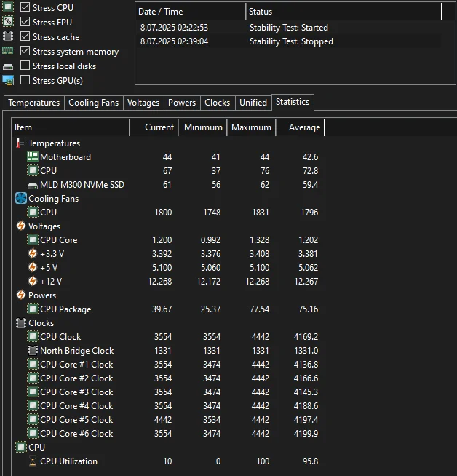Viewport: 457px width, 476px height.
Task: Select the CPU Package power row
Action: [x=65, y=309]
